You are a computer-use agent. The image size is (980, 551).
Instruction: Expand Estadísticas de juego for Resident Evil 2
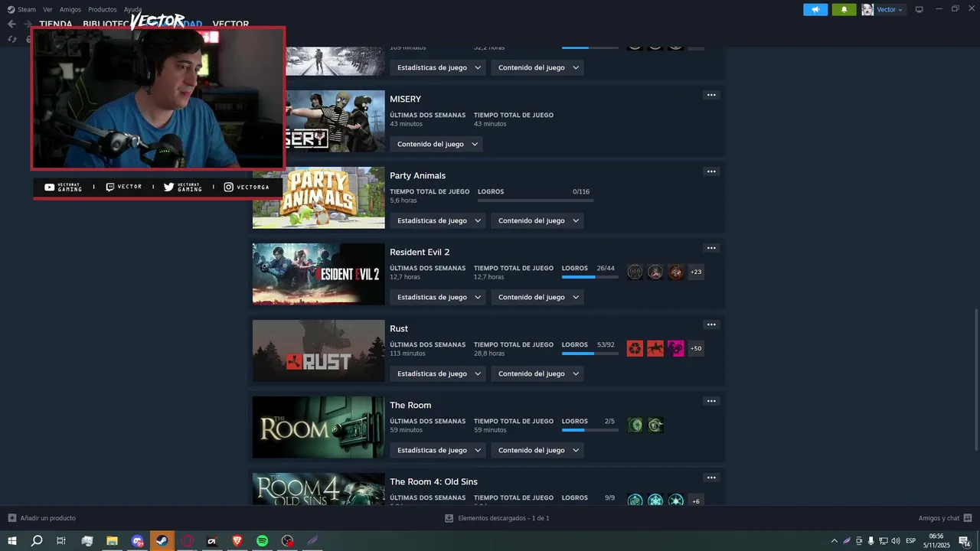coord(438,297)
